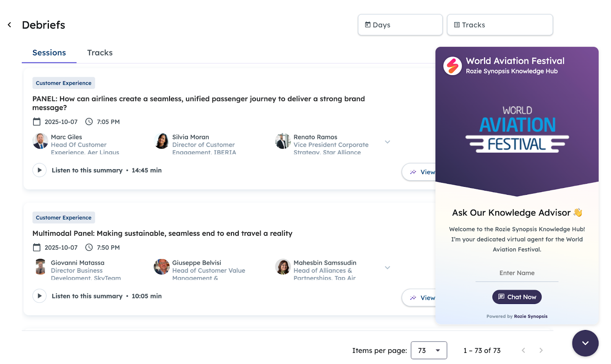This screenshot has width=611, height=364.
Task: Collapse the chat widget with round chevron button
Action: (x=585, y=343)
